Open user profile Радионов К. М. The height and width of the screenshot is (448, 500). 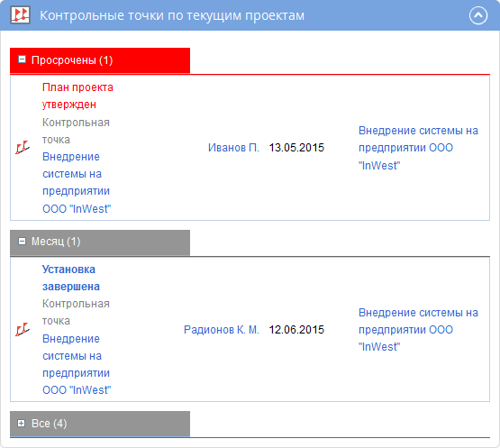pyautogui.click(x=222, y=330)
